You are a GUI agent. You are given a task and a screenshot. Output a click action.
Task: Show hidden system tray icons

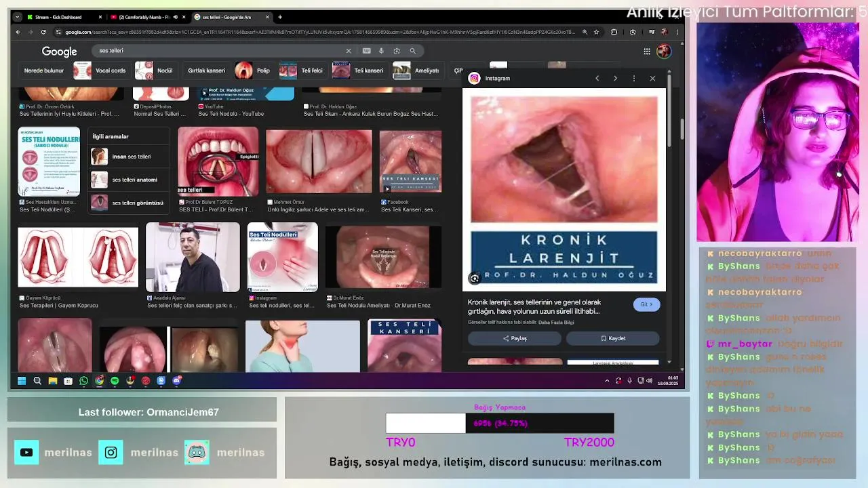point(607,381)
